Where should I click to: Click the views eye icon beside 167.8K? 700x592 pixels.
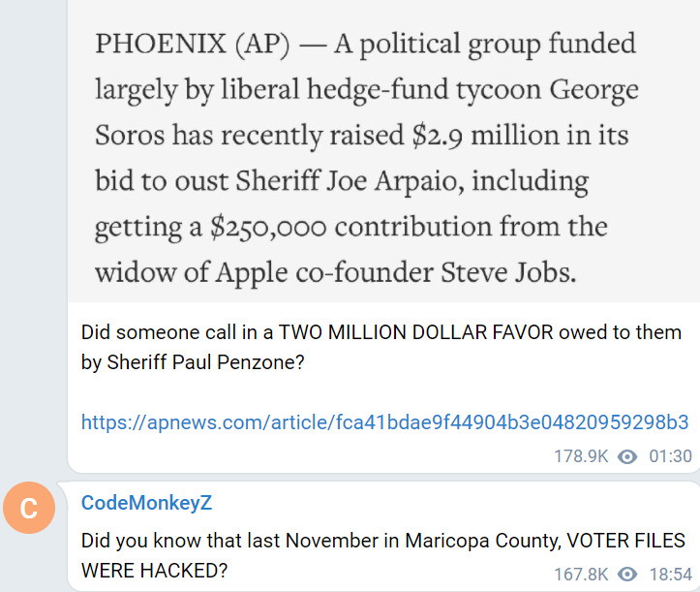(627, 575)
